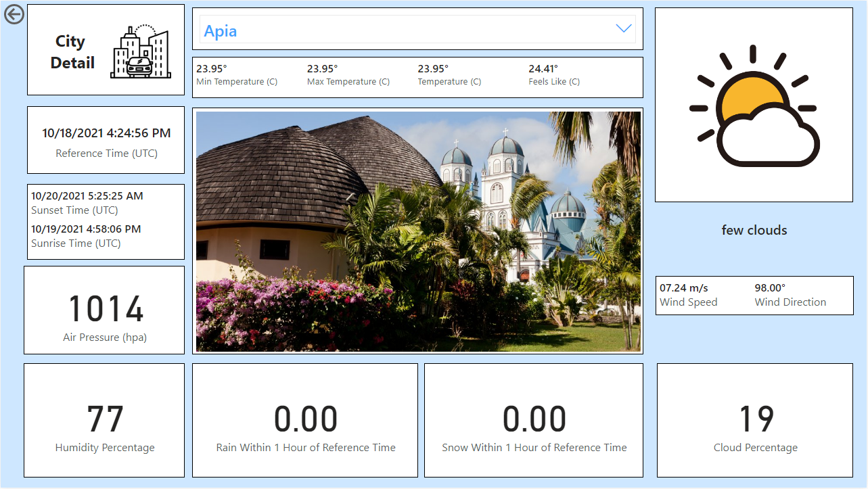This screenshot has width=868, height=489.
Task: Click the few clouds description label
Action: [753, 230]
